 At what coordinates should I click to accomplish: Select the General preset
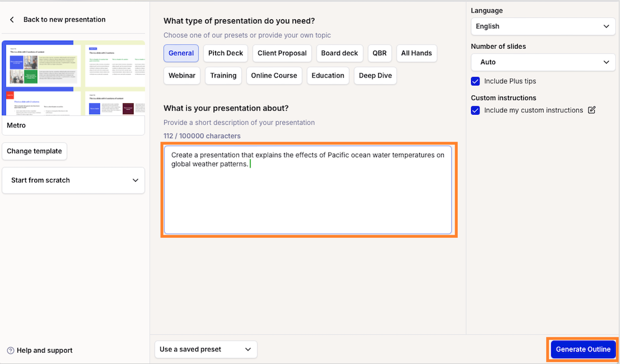(x=181, y=53)
